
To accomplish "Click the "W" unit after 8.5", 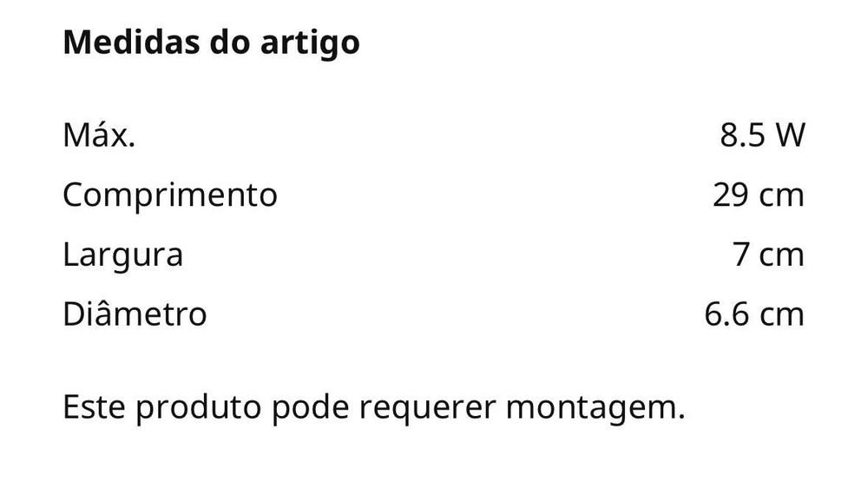I will (x=789, y=135).
